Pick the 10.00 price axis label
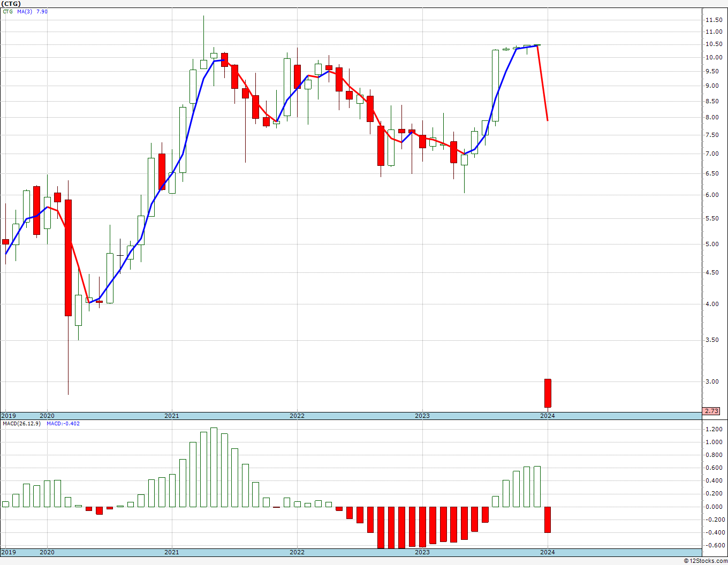728x565 pixels. (714, 58)
